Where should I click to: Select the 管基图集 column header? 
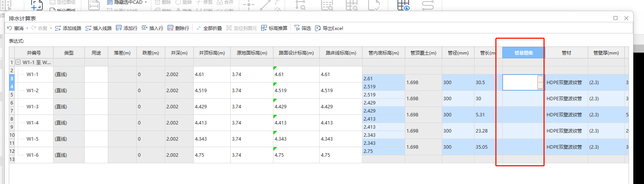[x=524, y=53]
